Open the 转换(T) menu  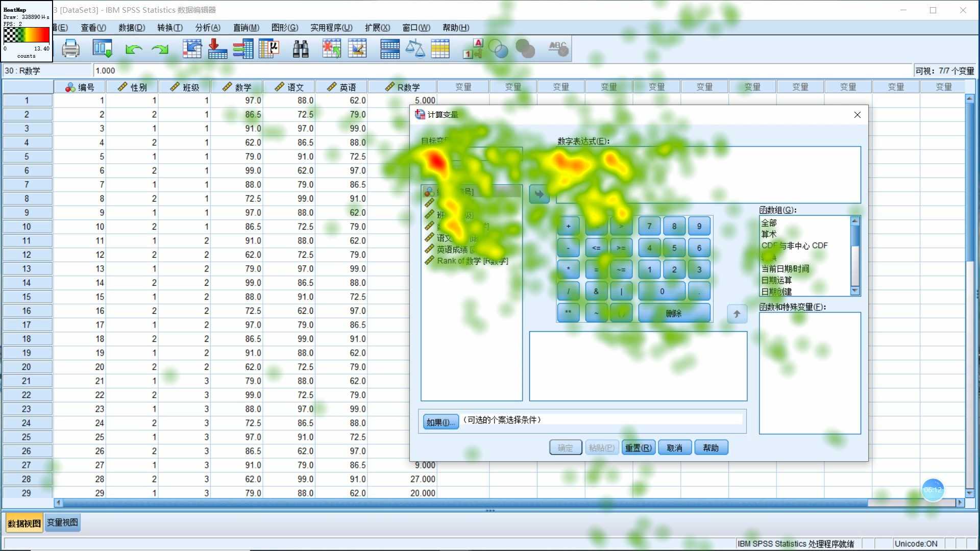point(169,28)
